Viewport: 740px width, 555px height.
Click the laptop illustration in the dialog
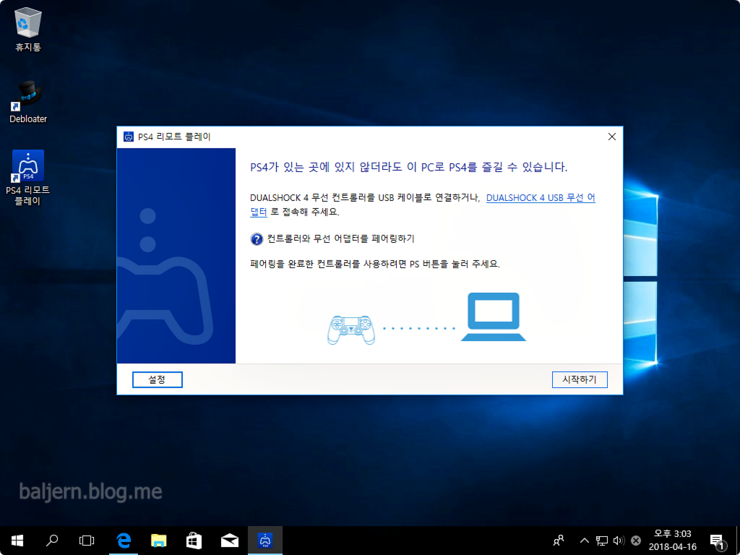pyautogui.click(x=493, y=317)
